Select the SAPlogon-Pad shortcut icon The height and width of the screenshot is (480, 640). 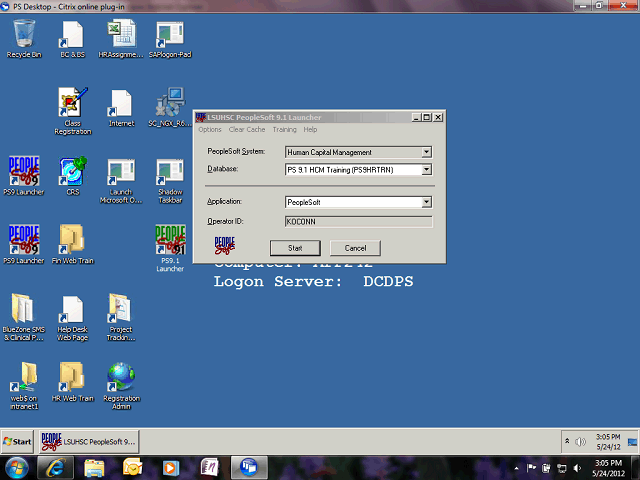170,39
